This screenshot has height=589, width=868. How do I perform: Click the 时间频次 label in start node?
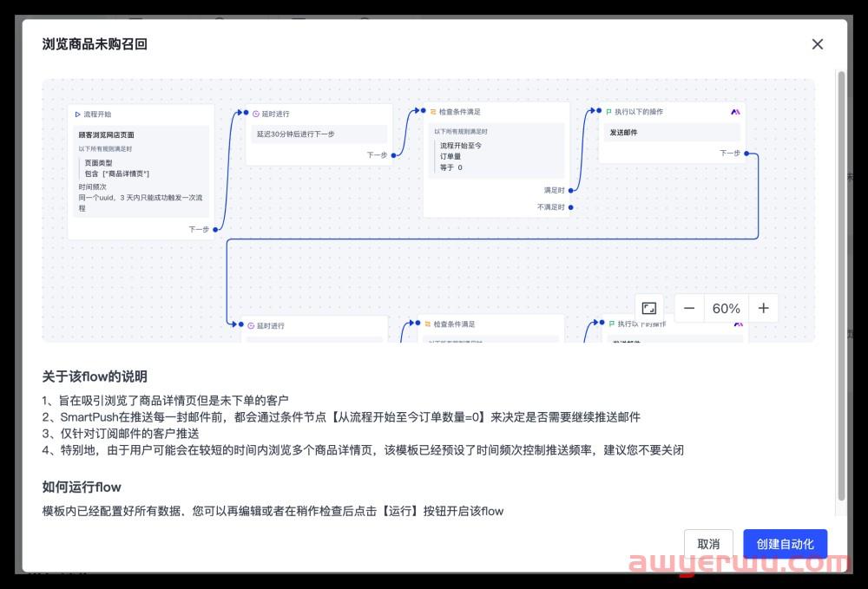click(x=93, y=187)
